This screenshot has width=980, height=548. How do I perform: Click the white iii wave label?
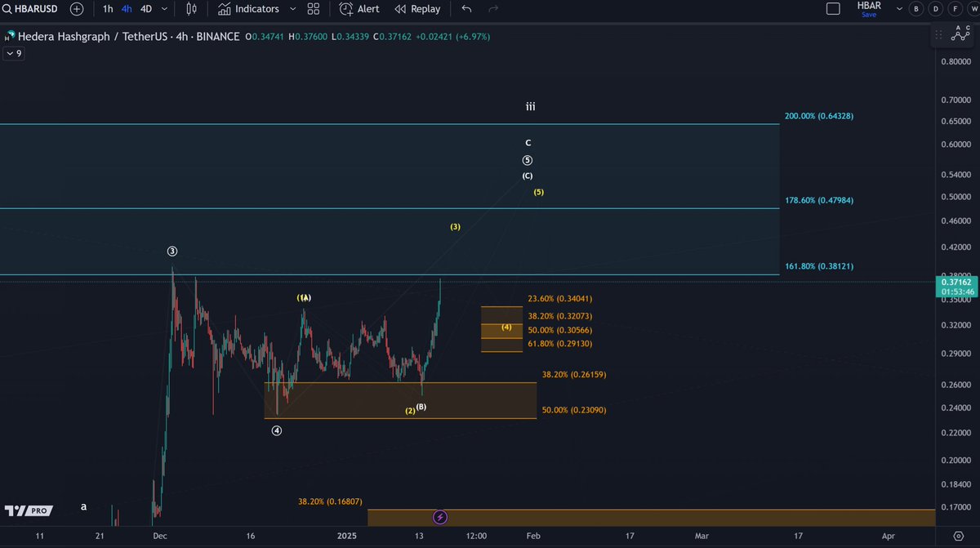point(530,107)
